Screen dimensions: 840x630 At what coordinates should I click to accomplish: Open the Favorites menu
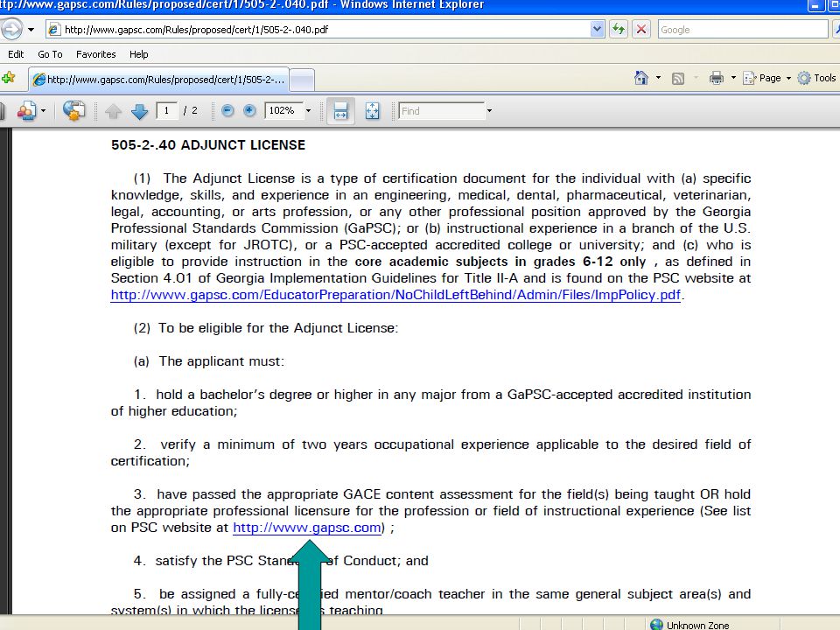[96, 54]
